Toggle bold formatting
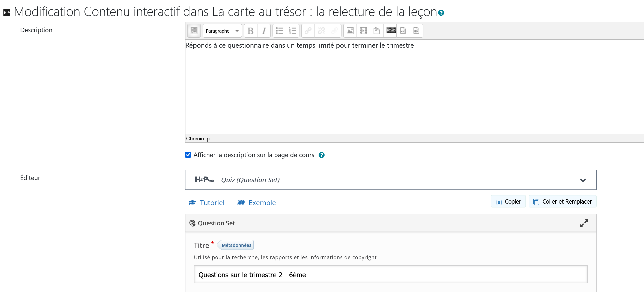644x292 pixels. [x=250, y=31]
